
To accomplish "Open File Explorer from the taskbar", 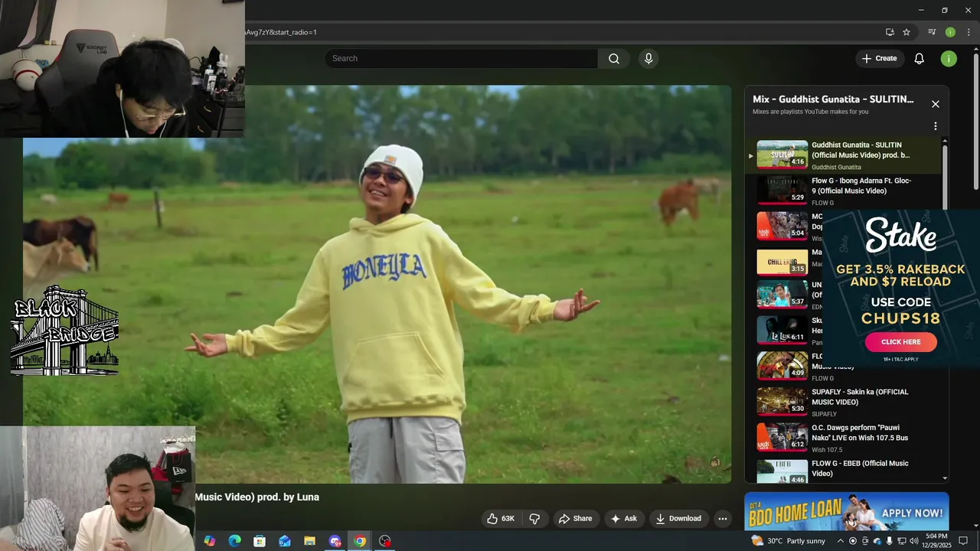I will tap(309, 541).
